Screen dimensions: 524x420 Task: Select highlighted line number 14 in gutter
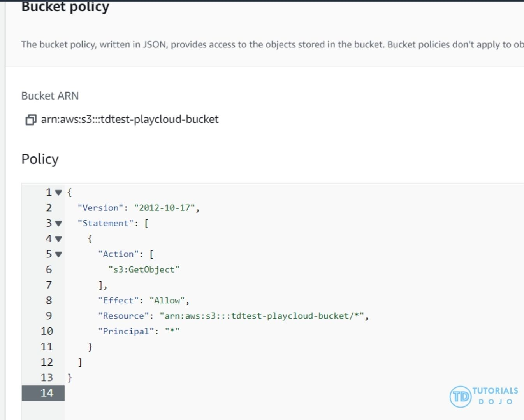(47, 393)
